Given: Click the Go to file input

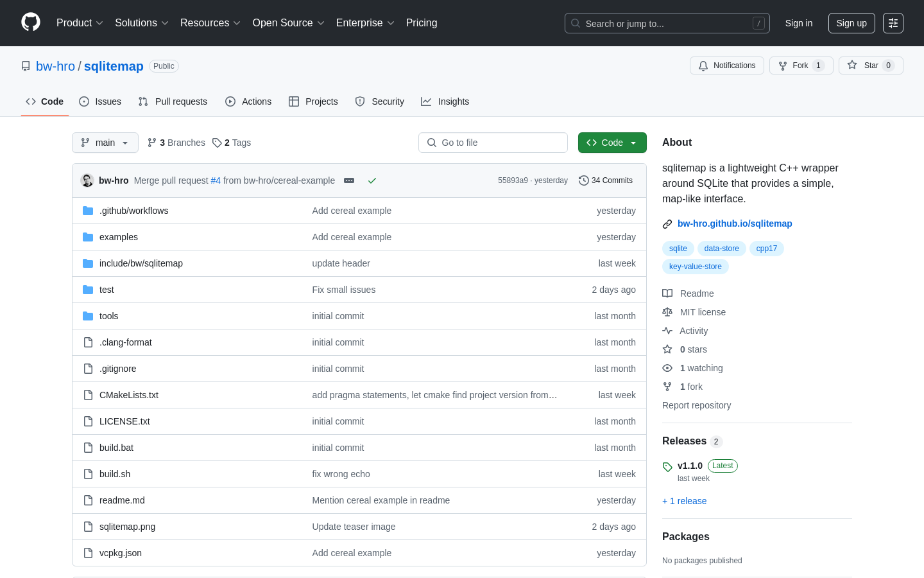Looking at the screenshot, I should pyautogui.click(x=493, y=143).
